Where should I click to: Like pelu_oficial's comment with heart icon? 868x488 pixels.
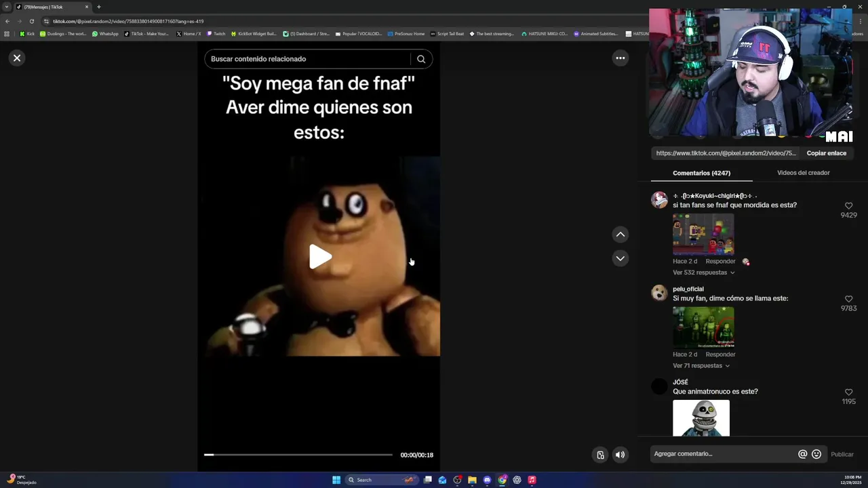coord(848,299)
